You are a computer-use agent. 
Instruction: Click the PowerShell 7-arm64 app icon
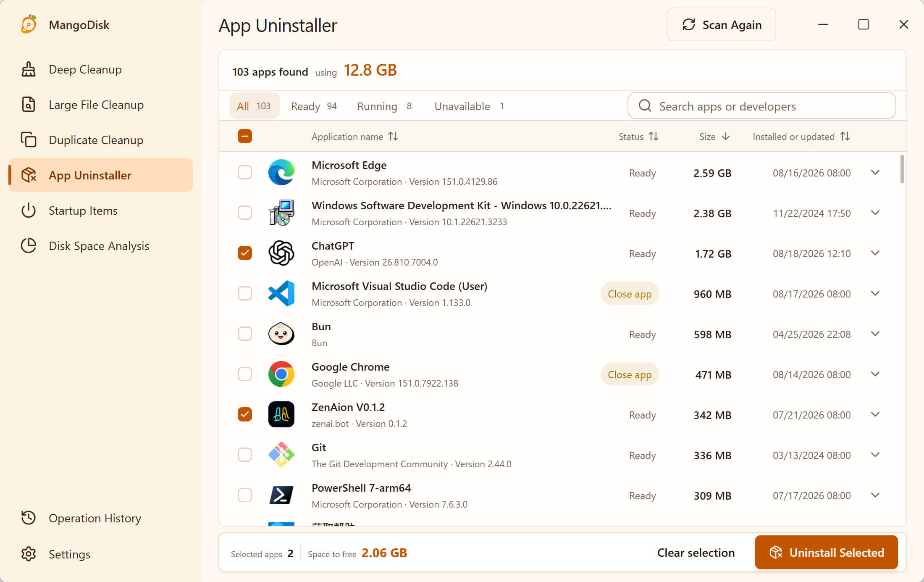click(x=281, y=495)
